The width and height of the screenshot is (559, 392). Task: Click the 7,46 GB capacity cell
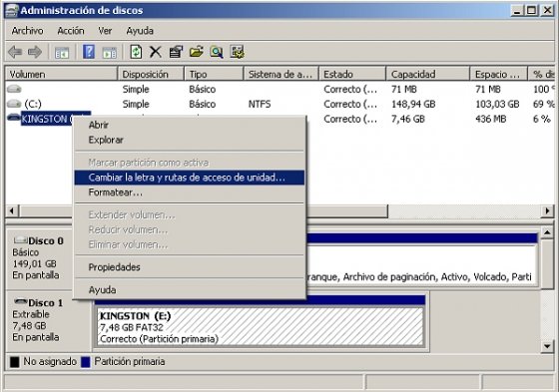click(x=408, y=119)
